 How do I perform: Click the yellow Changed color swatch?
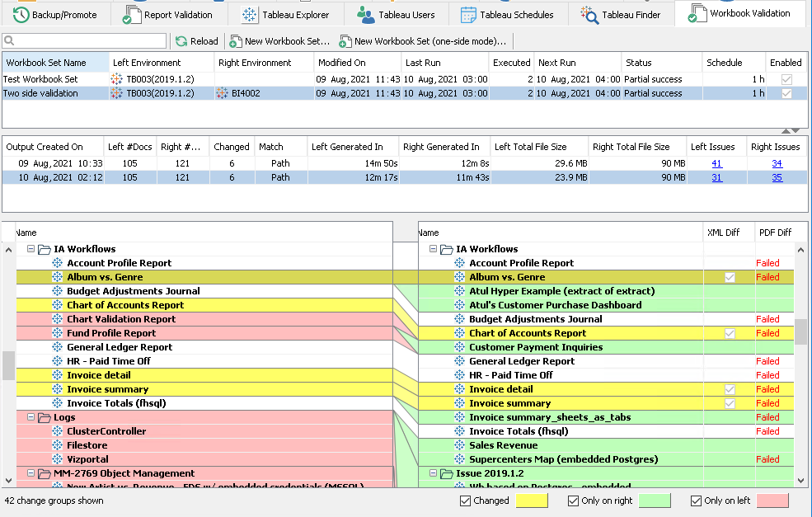(532, 501)
